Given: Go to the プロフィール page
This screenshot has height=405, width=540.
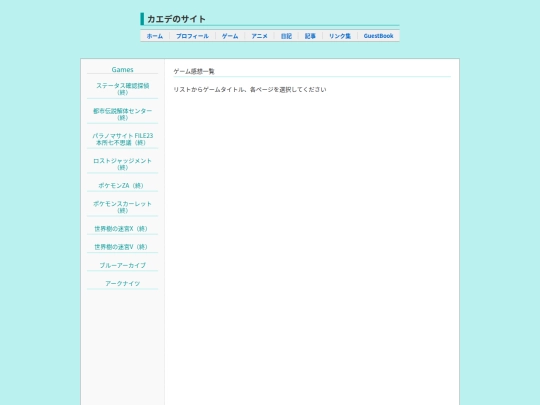Looking at the screenshot, I should tap(192, 36).
